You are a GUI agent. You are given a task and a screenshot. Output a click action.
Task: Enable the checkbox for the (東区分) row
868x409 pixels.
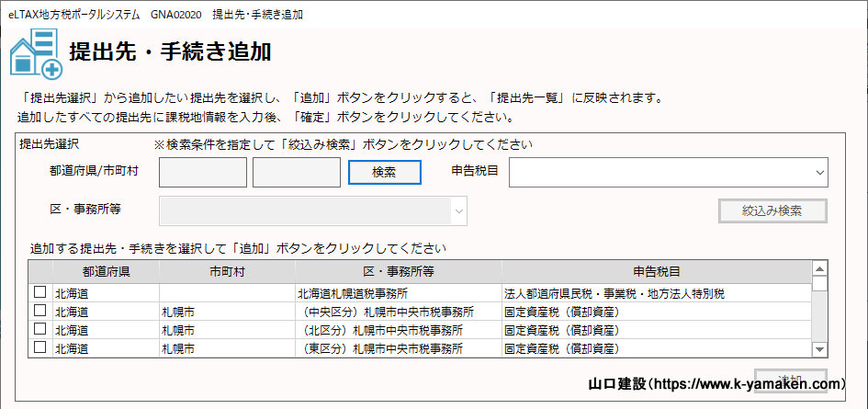tap(39, 347)
